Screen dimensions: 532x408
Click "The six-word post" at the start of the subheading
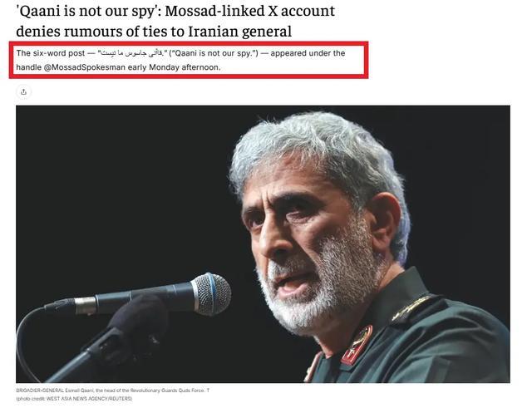51,53
